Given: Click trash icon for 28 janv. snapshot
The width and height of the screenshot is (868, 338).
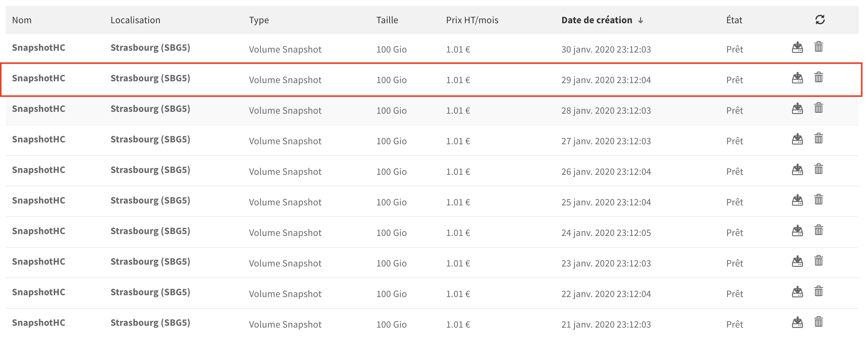Looking at the screenshot, I should tap(818, 108).
